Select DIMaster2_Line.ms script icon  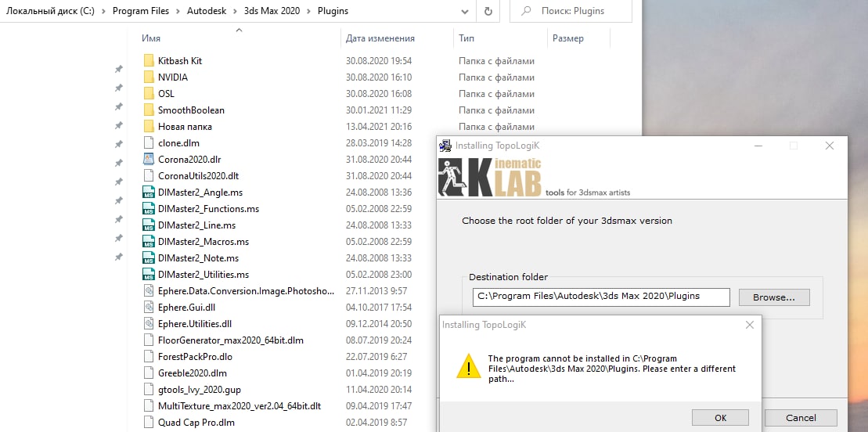coord(149,225)
